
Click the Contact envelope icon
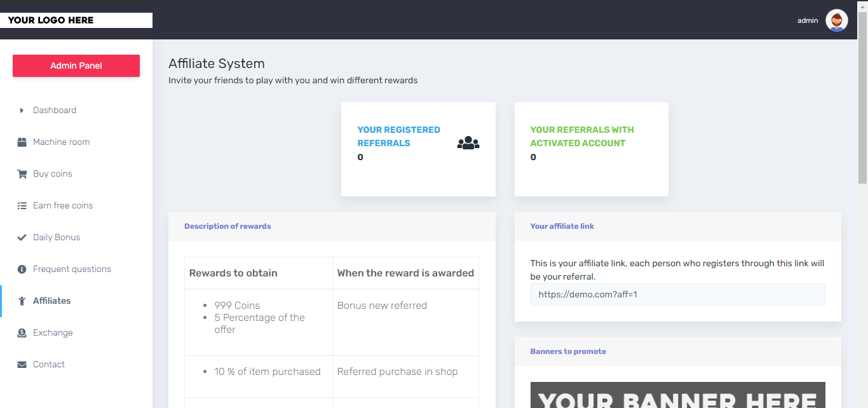[22, 364]
